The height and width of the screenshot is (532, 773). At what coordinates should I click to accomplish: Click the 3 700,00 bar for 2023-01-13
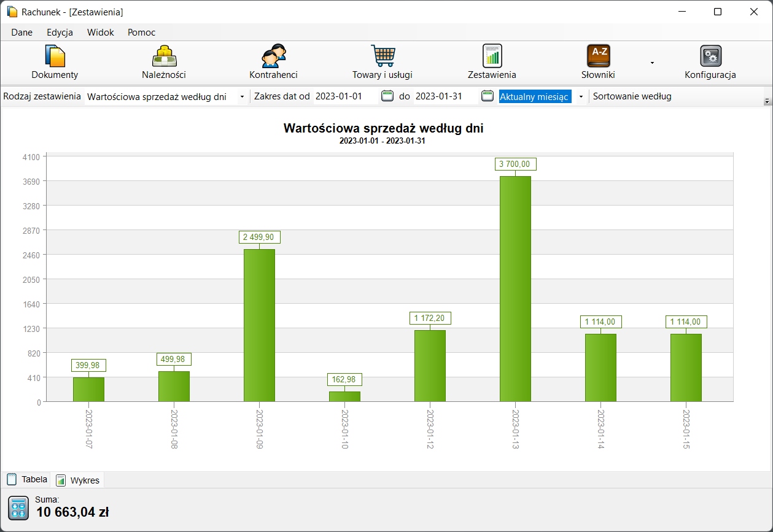(515, 288)
